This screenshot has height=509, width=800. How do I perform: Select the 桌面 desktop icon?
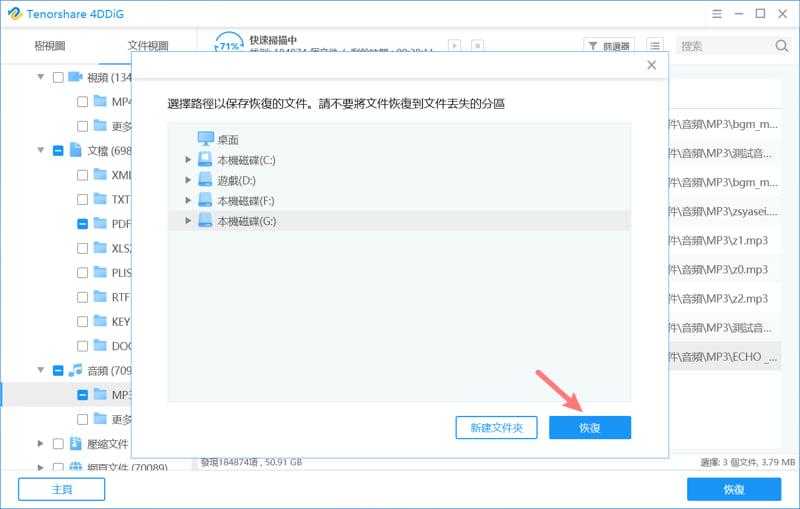pyautogui.click(x=206, y=139)
